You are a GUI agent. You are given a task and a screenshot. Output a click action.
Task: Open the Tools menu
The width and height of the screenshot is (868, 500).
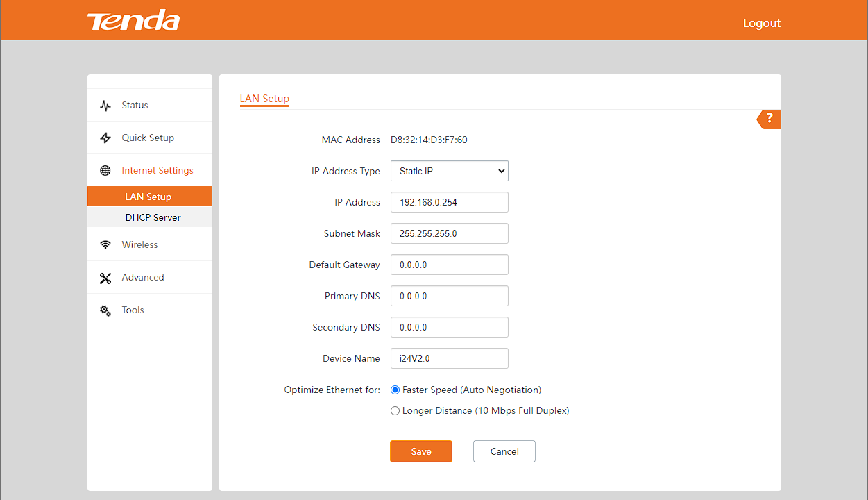click(150, 310)
